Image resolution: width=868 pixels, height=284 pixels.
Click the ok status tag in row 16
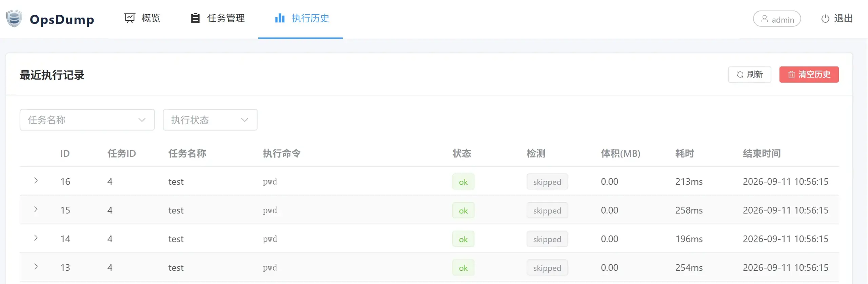463,182
